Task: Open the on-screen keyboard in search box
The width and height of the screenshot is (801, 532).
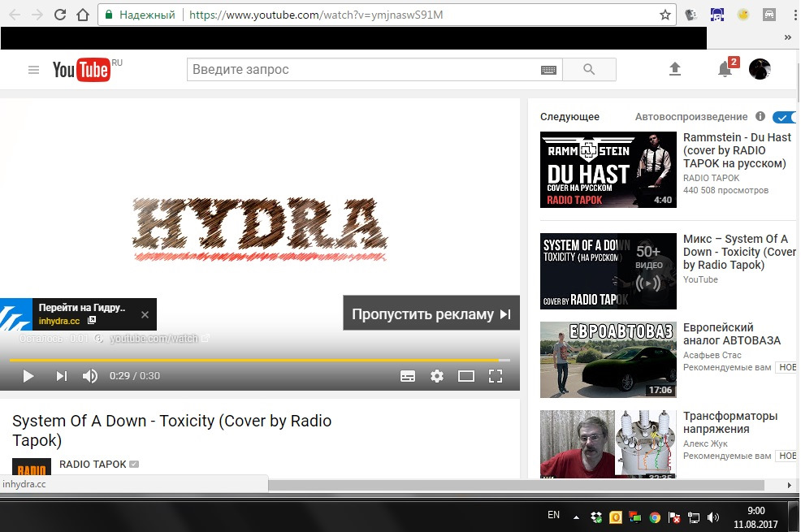Action: point(549,71)
